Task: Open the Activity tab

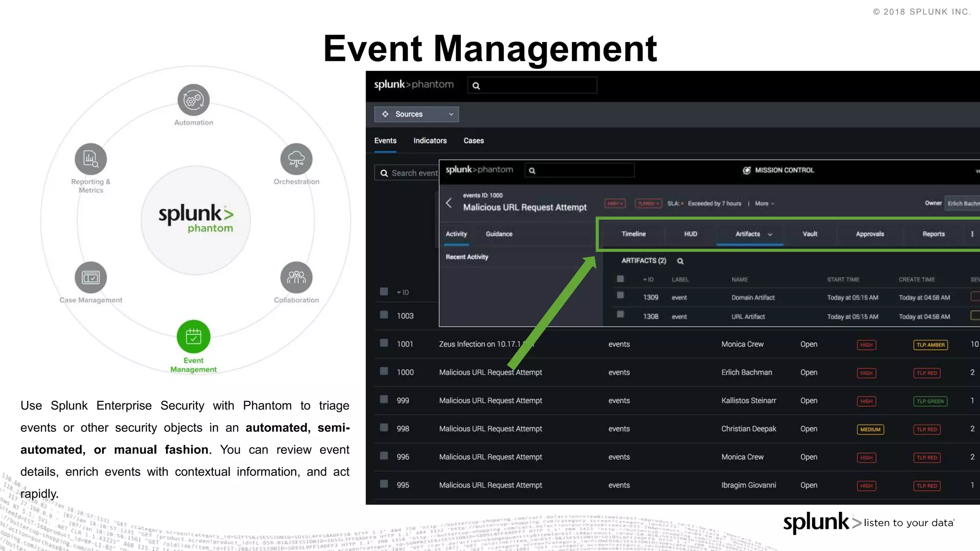Action: click(456, 234)
